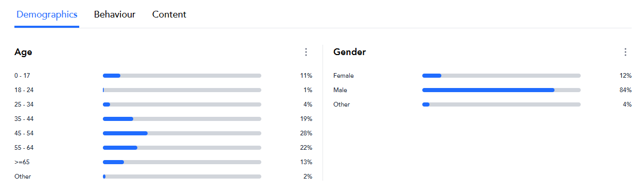Click the Other gender bar

coord(502,104)
